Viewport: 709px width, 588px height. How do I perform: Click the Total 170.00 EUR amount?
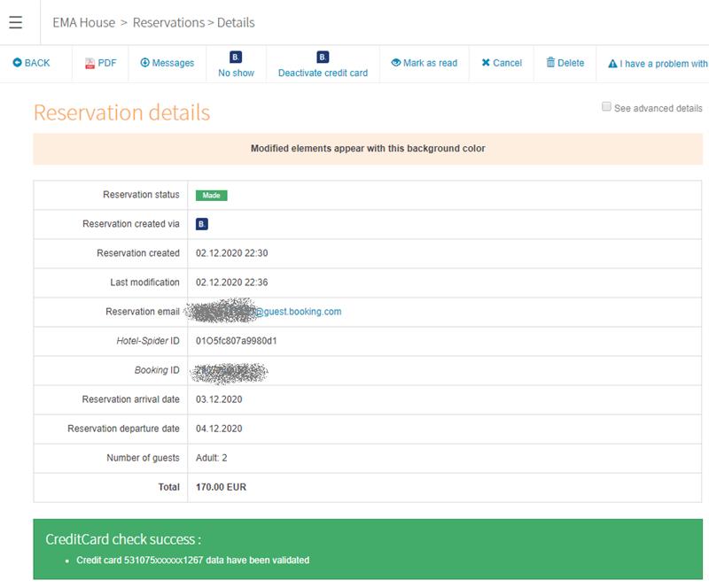[221, 487]
